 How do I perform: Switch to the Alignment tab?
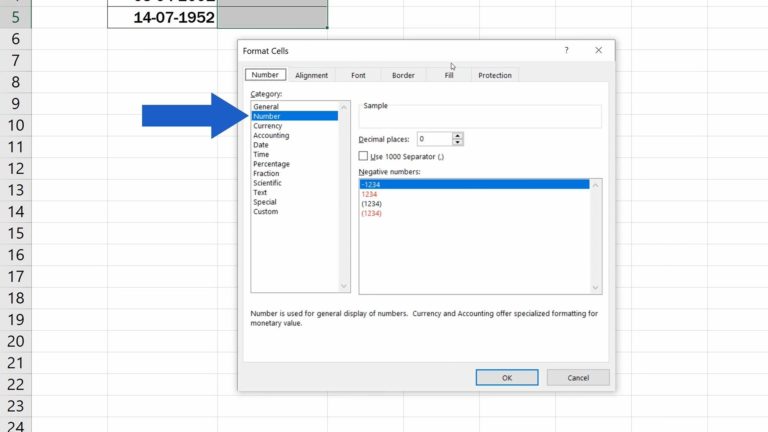click(x=311, y=75)
